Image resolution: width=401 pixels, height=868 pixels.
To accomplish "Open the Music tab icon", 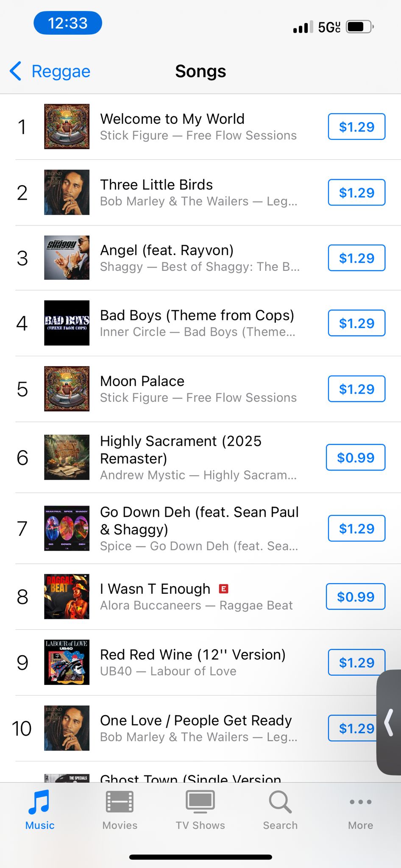I will (x=39, y=802).
